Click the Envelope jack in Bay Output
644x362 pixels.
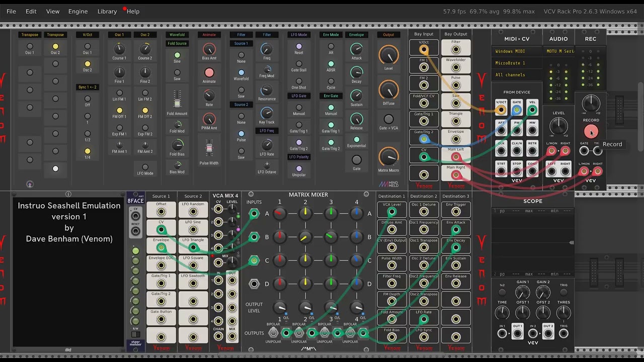(456, 139)
